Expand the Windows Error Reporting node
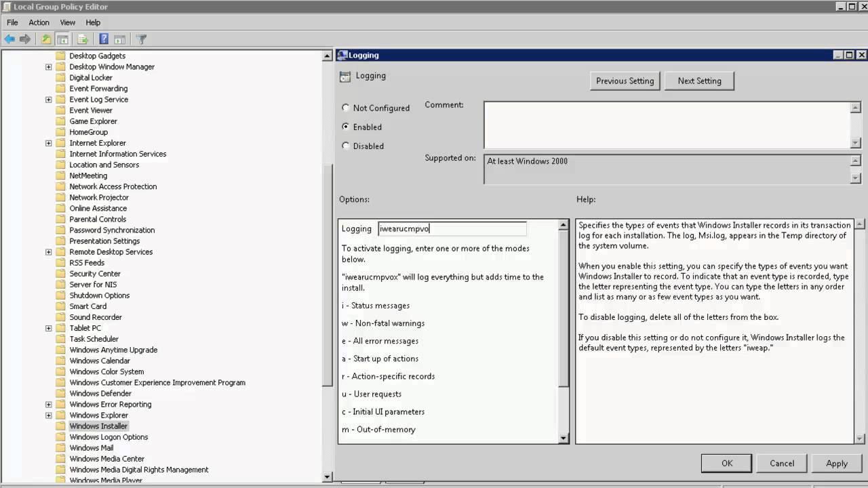 coord(49,405)
